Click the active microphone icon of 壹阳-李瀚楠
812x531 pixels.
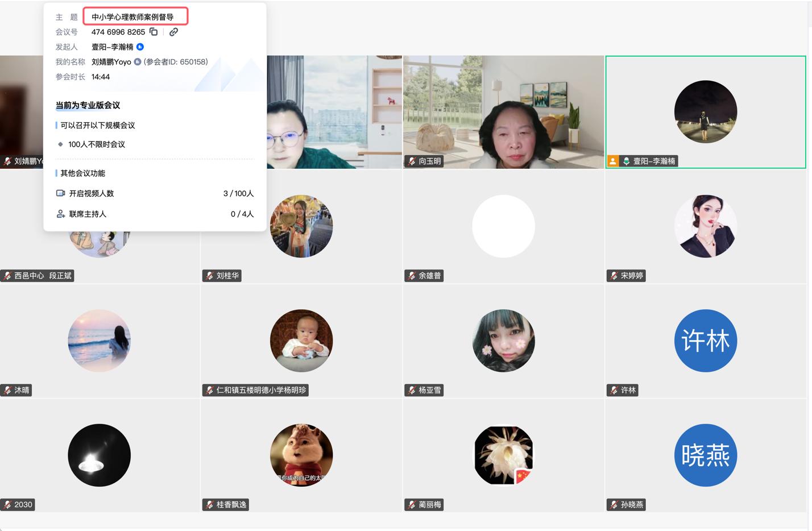coord(626,161)
